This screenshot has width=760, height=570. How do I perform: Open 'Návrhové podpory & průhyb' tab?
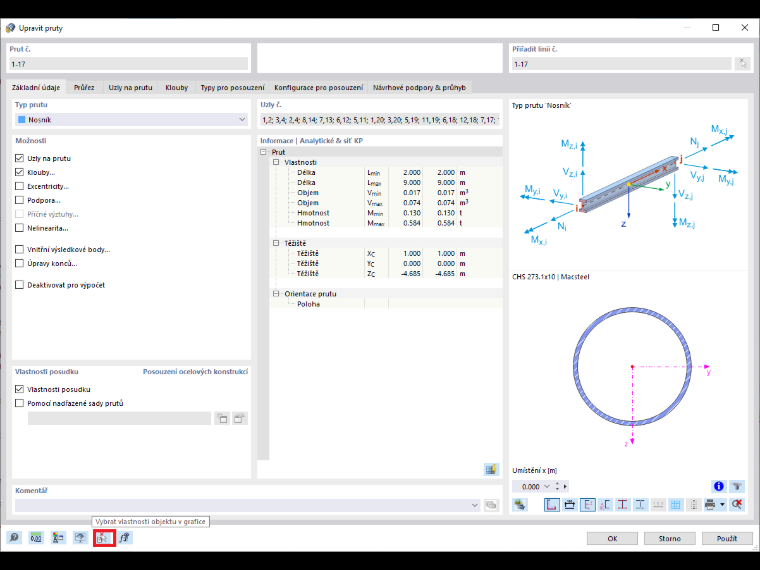(419, 87)
